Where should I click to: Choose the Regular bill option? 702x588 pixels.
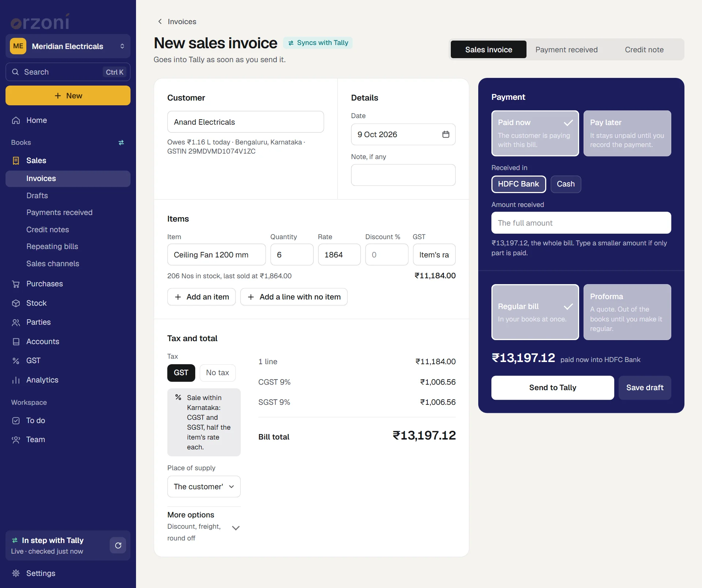[535, 312]
